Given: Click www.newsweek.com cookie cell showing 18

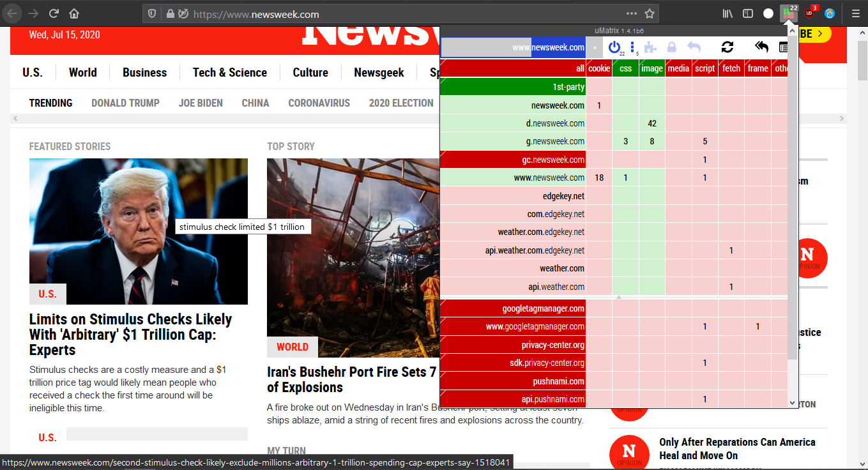Looking at the screenshot, I should coord(599,178).
